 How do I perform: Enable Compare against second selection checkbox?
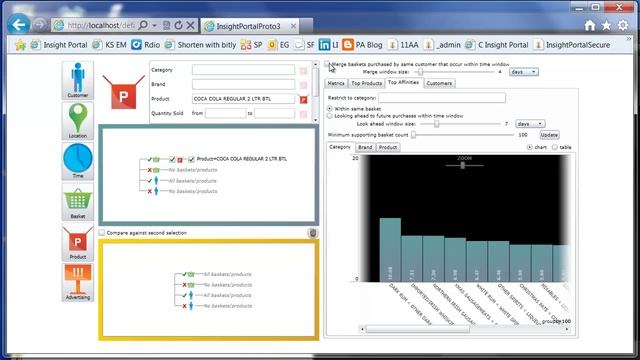click(102, 233)
